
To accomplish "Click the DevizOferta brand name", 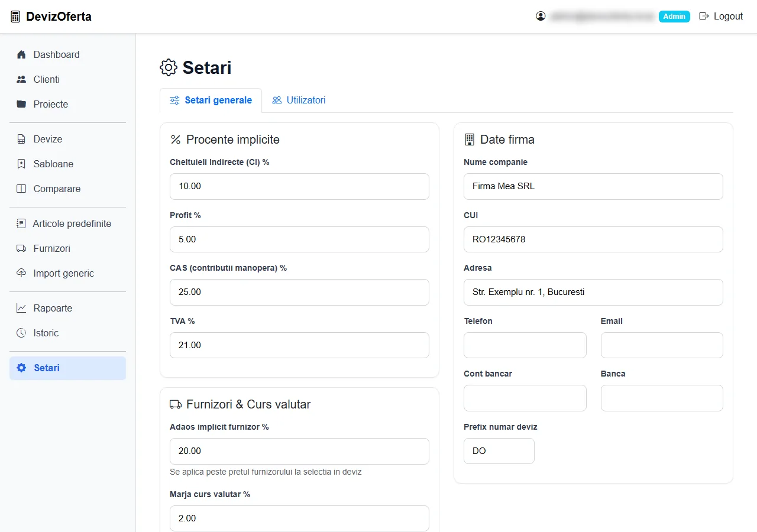I will pos(59,17).
